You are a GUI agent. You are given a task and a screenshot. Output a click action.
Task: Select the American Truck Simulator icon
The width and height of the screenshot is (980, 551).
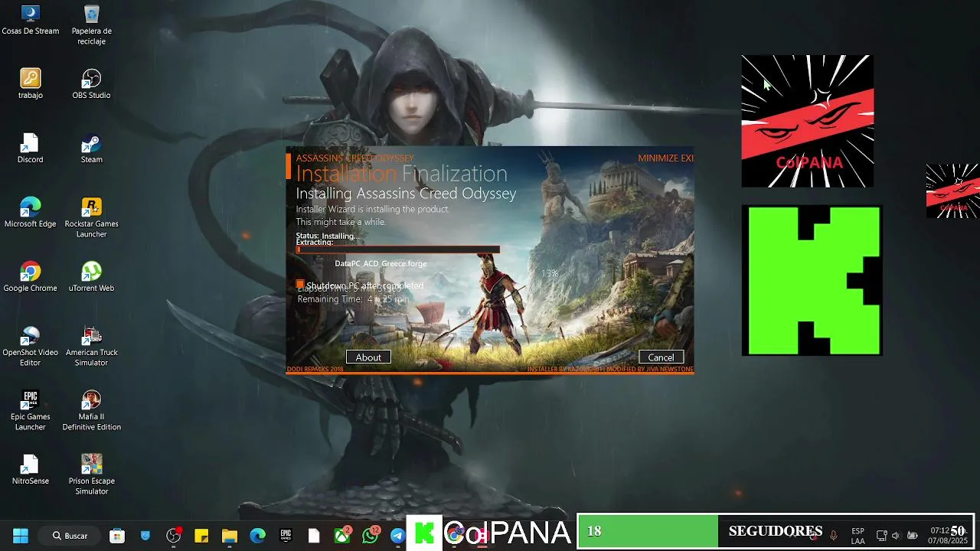91,347
